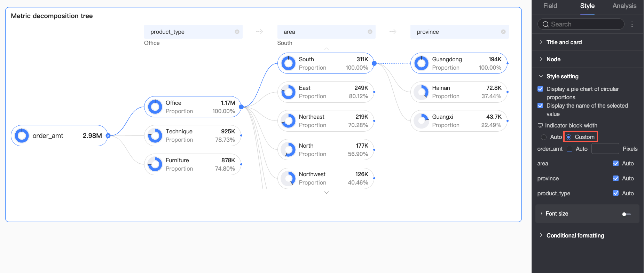This screenshot has width=644, height=273.
Task: Switch to the Field tab
Action: click(550, 6)
